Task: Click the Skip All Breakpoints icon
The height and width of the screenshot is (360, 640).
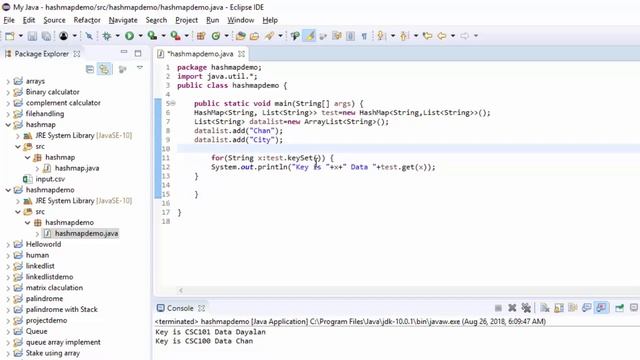Action: [x=89, y=36]
